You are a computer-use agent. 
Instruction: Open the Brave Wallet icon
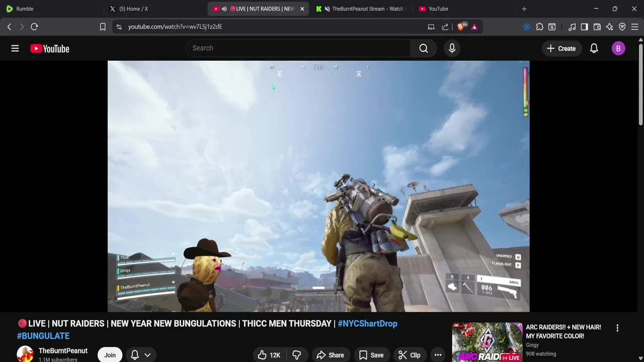click(x=597, y=27)
